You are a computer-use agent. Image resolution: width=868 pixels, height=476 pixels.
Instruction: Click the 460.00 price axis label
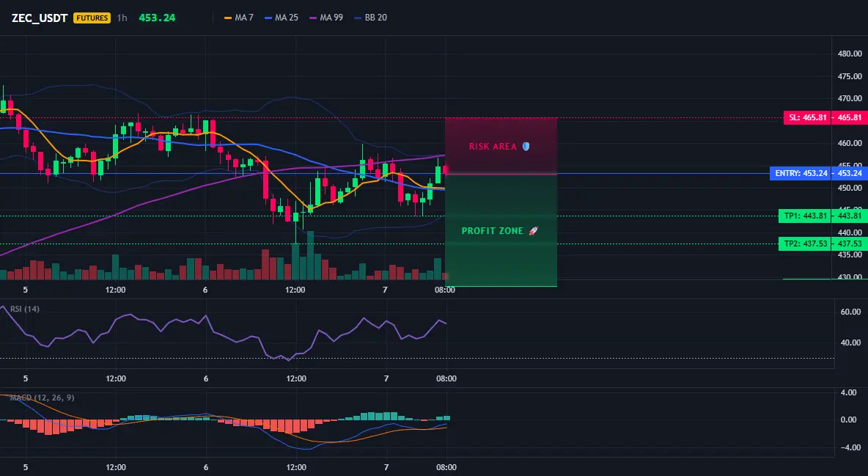pyautogui.click(x=850, y=143)
